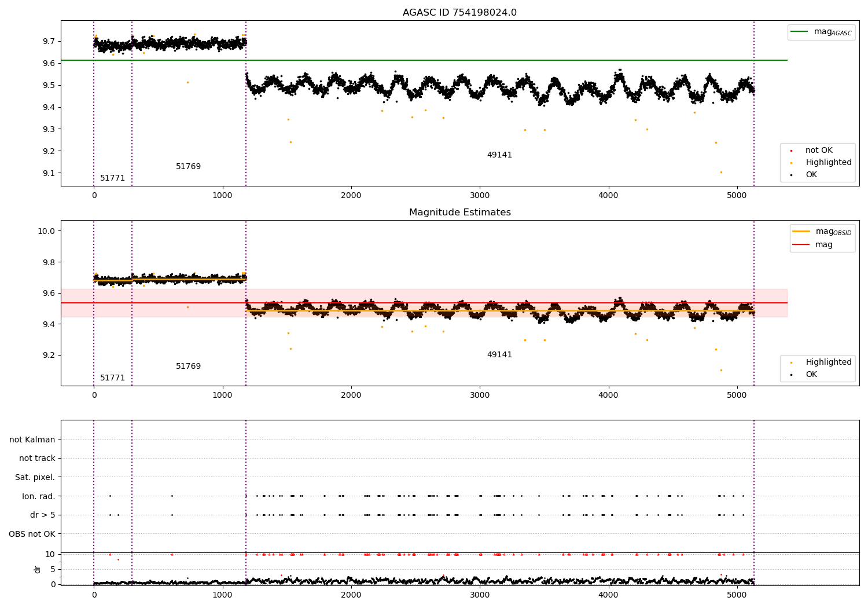This screenshot has width=868, height=608.
Task: Click the '9.5' y-tick in AGASC ID plot
Action: 49,86
